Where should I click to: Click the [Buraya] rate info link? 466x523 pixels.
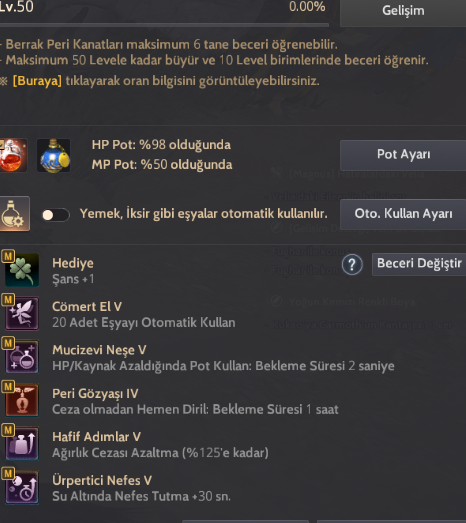(x=37, y=81)
